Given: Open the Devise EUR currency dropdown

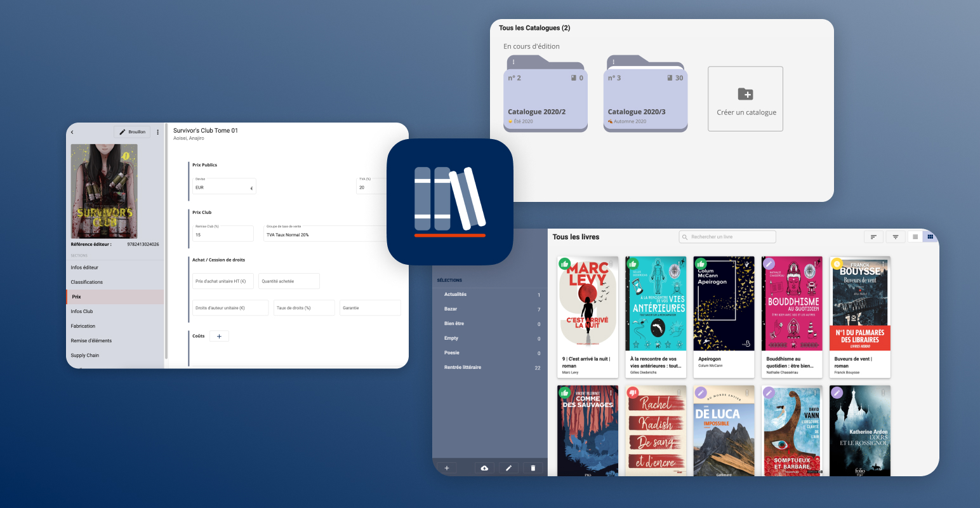Looking at the screenshot, I should click(223, 187).
